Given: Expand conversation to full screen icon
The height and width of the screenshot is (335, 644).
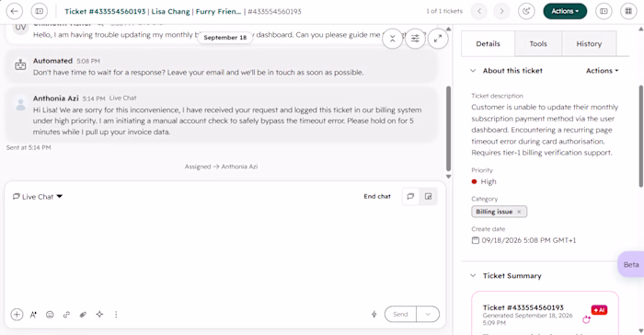Looking at the screenshot, I should pyautogui.click(x=438, y=39).
